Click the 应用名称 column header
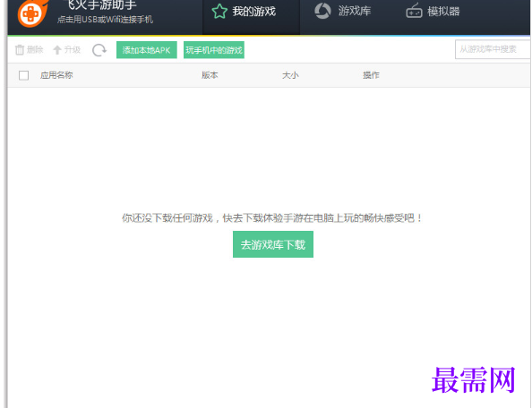 click(56, 75)
